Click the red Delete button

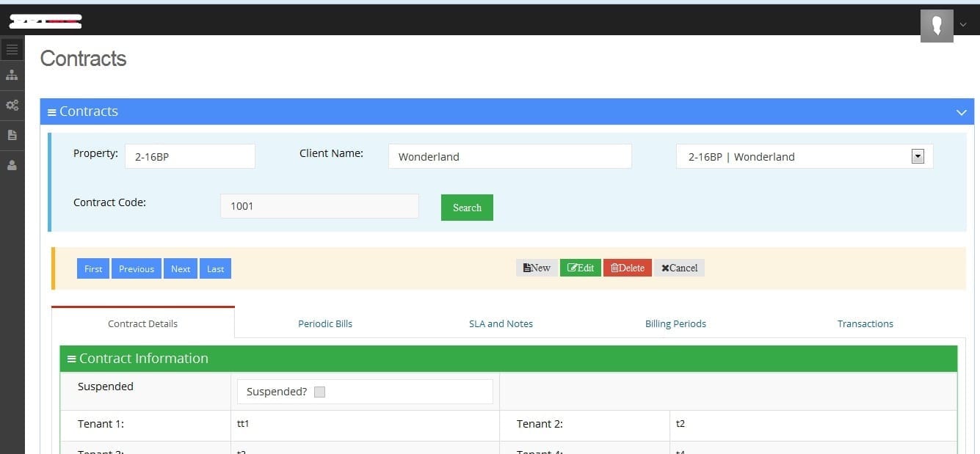[627, 268]
